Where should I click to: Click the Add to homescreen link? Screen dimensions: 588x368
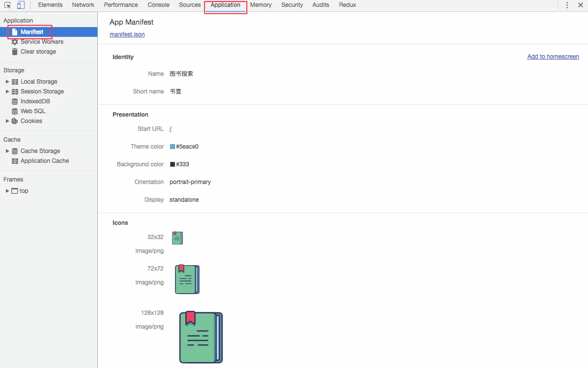click(x=553, y=57)
